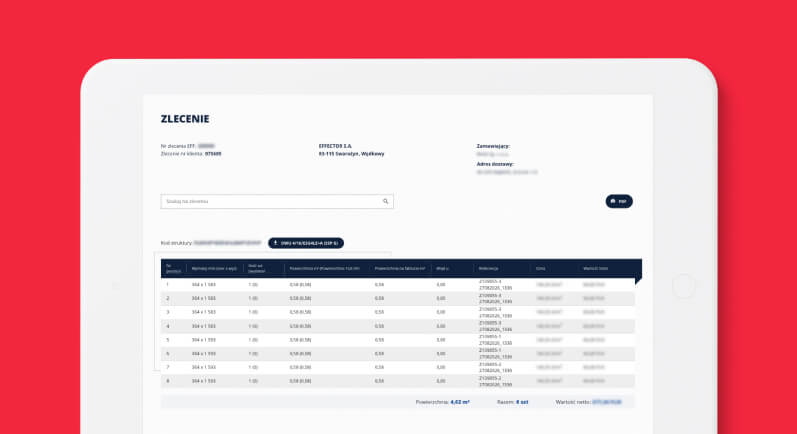
Task: Select table row number 1
Action: click(x=398, y=285)
